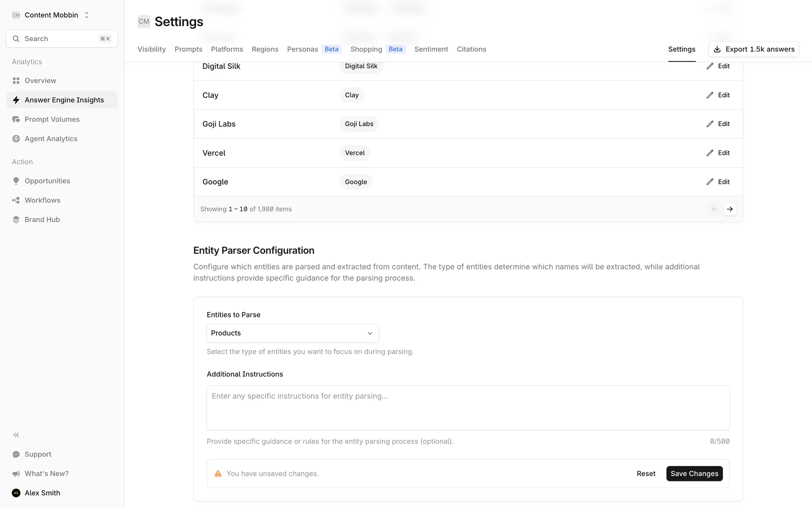812x508 pixels.
Task: Click the Brand Hub layers icon
Action: point(16,220)
